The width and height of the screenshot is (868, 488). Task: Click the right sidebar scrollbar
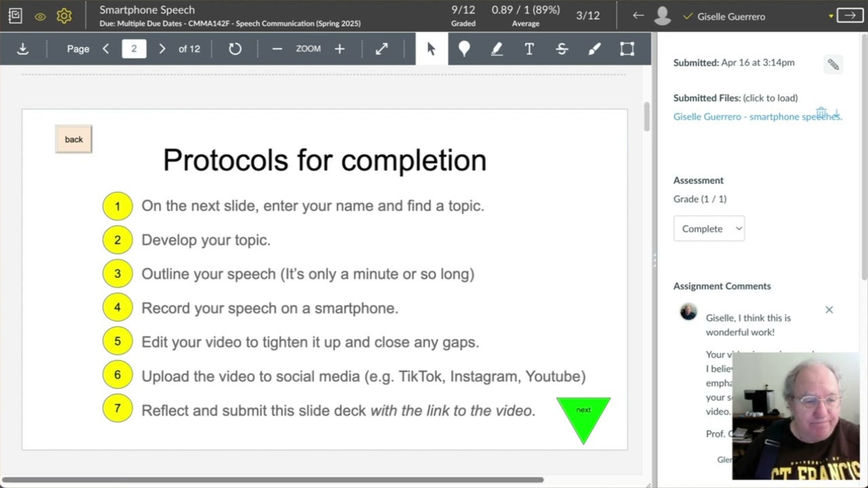click(865, 156)
